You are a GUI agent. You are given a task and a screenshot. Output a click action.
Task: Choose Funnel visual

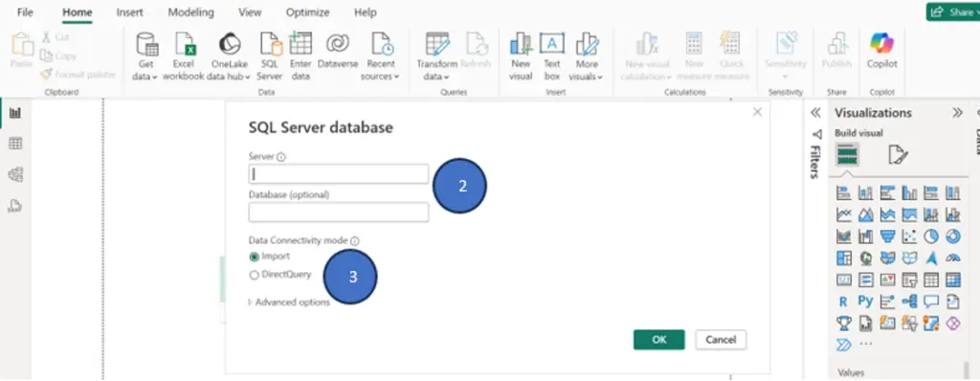click(887, 236)
